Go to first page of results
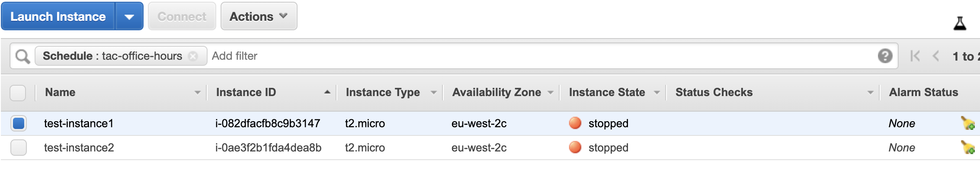This screenshot has height=193, width=980. coord(915,56)
